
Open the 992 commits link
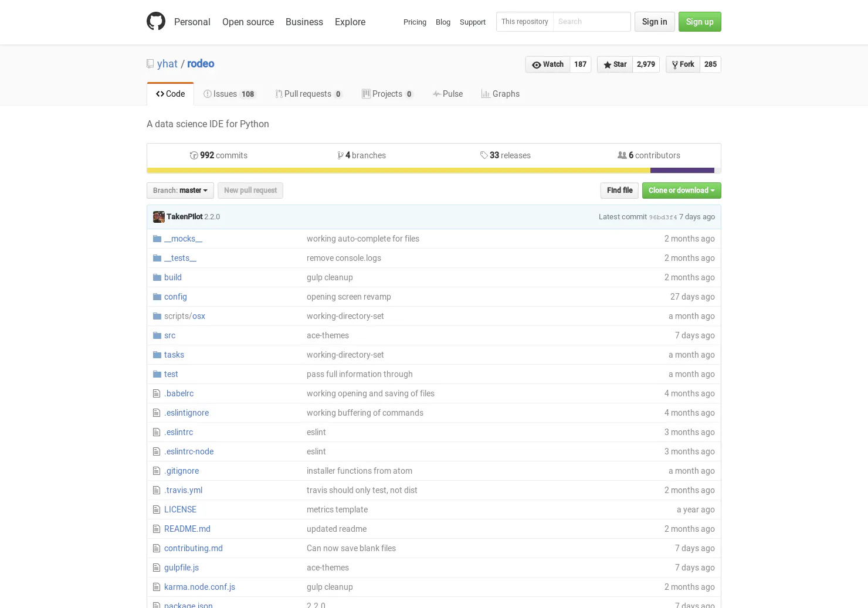click(219, 155)
